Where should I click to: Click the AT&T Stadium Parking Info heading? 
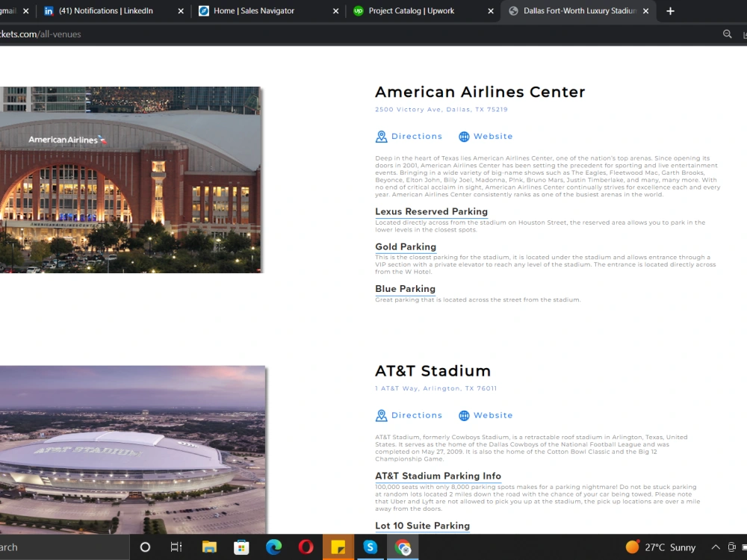pos(438,476)
